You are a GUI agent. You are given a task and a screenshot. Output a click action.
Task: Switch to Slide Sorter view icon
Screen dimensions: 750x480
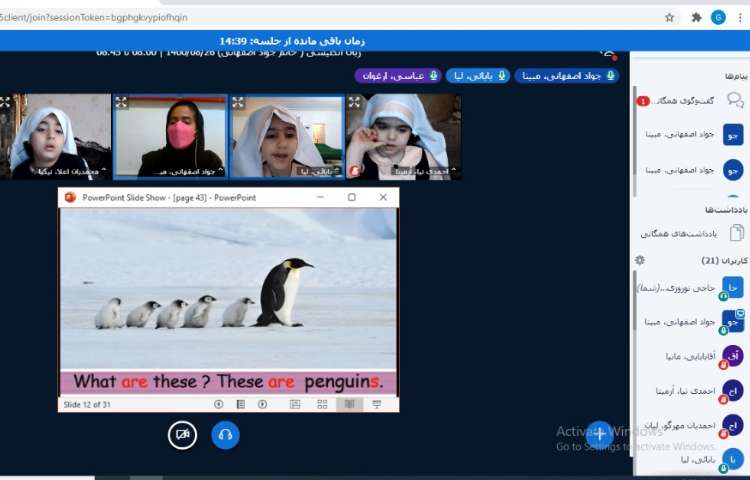click(322, 404)
